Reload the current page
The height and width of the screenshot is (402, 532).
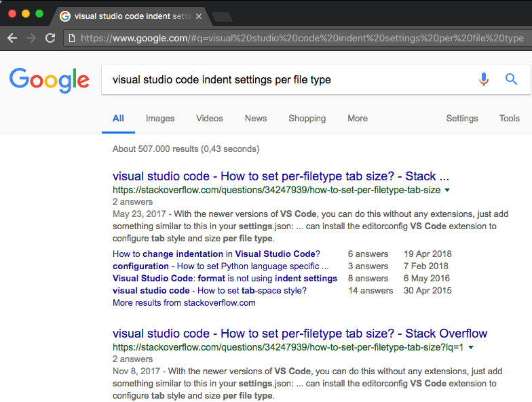pyautogui.click(x=50, y=38)
